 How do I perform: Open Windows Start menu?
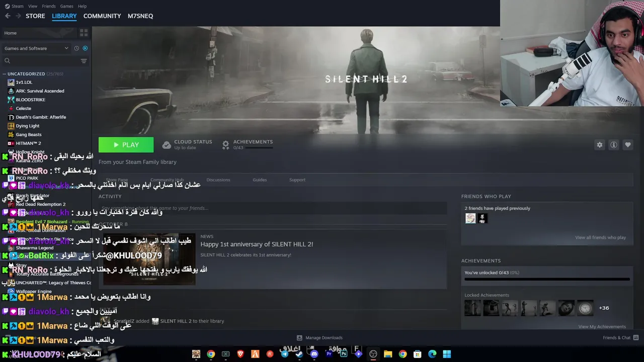tap(447, 354)
